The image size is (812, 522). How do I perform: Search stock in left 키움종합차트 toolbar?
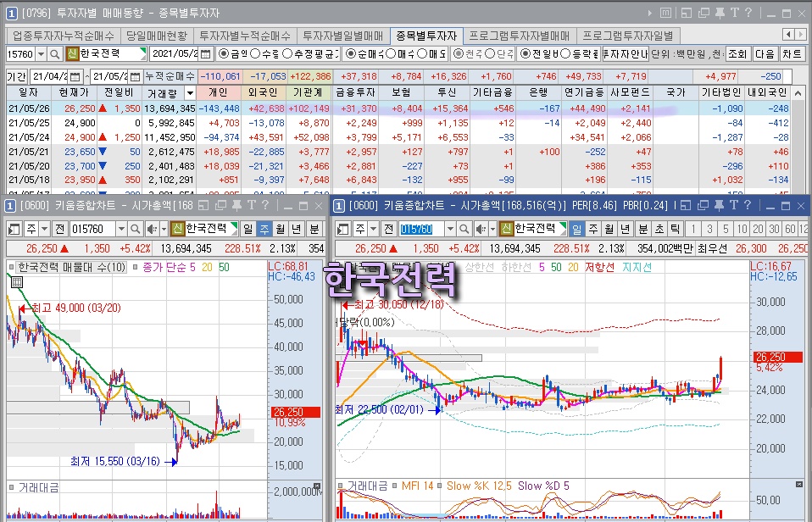point(135,229)
